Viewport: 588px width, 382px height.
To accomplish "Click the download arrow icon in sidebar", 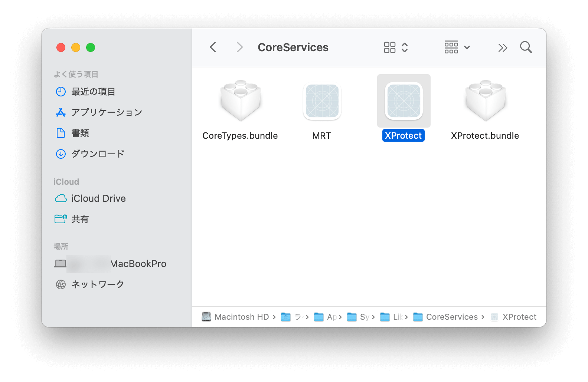I will coord(61,154).
